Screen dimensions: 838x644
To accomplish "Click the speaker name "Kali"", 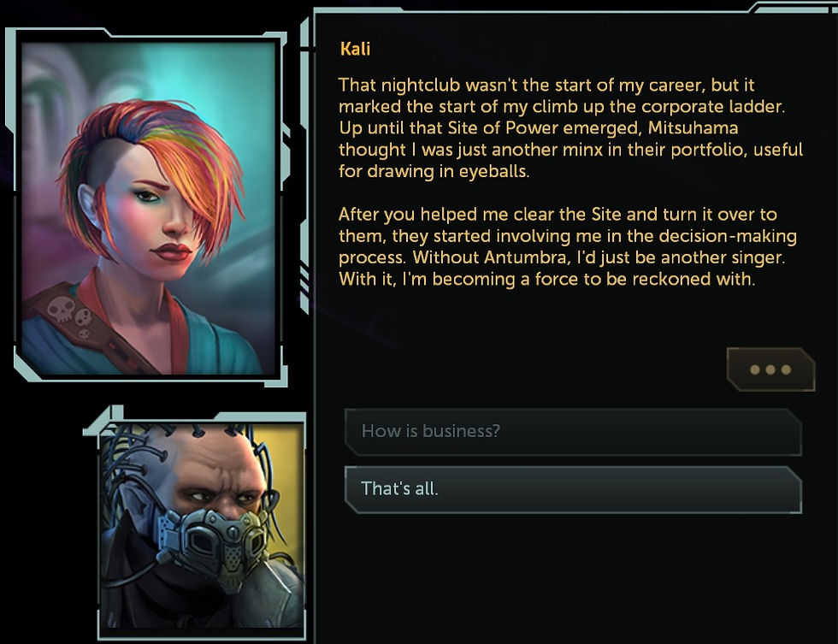I will (x=355, y=49).
